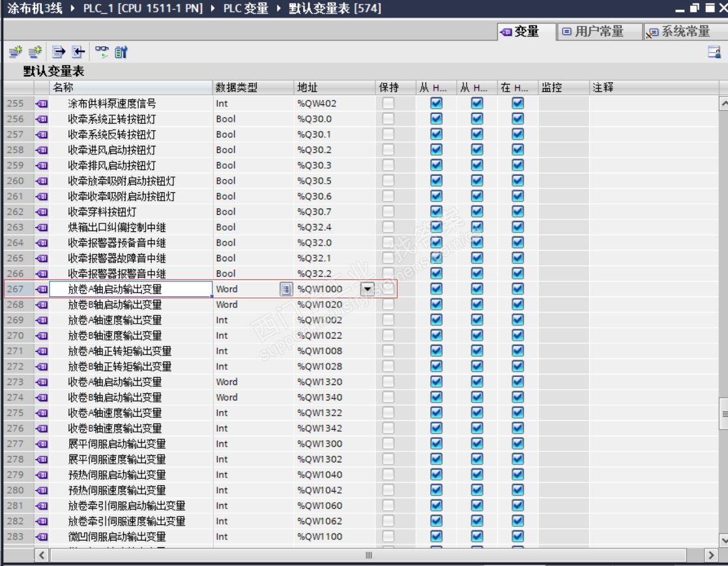Click the 保持 column header

(x=396, y=87)
